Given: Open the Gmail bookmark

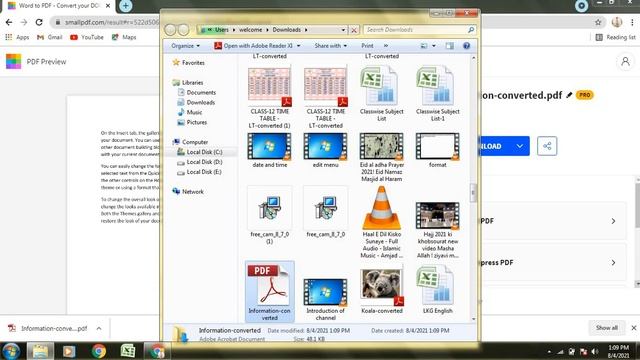Looking at the screenshot, I should pyautogui.click(x=49, y=37).
